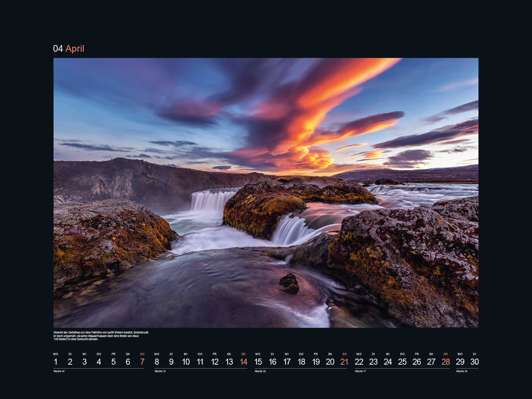Click the Woche 17 label
Image resolution: width=532 pixels, height=399 pixels.
360,371
